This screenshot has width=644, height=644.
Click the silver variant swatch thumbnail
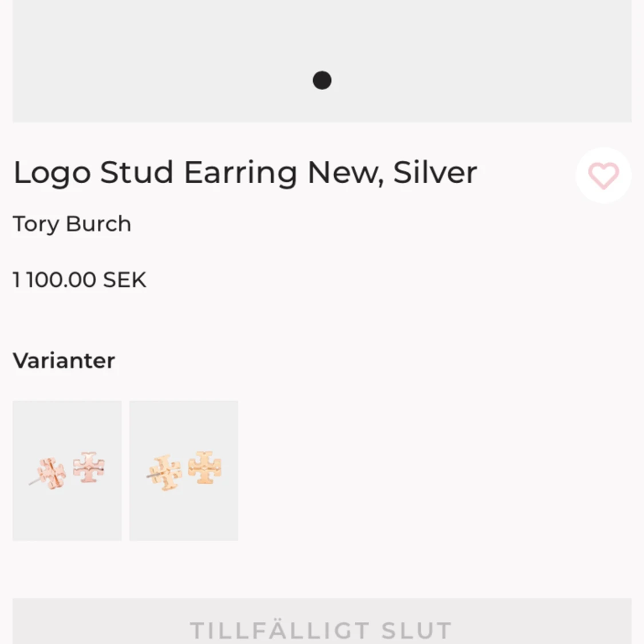coord(67,471)
